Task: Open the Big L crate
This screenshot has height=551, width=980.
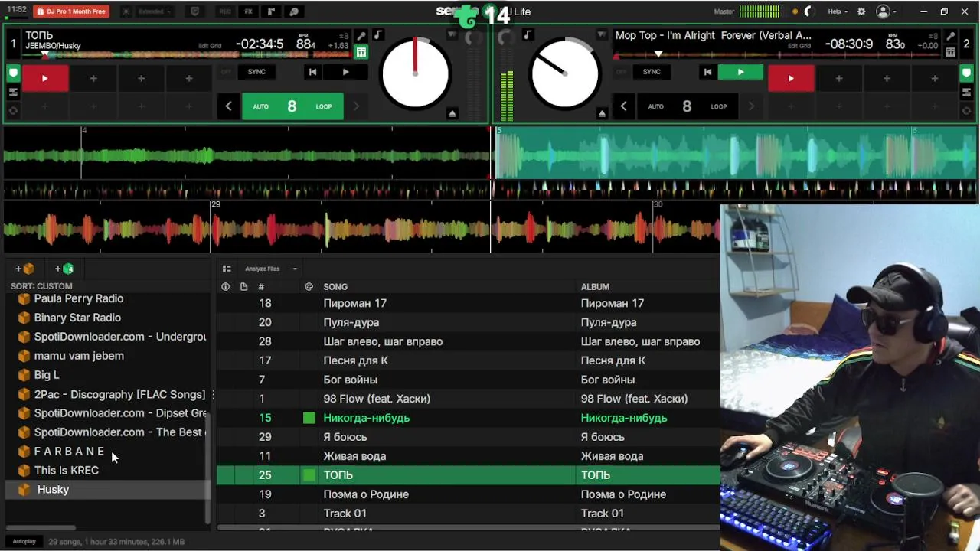Action: click(47, 375)
